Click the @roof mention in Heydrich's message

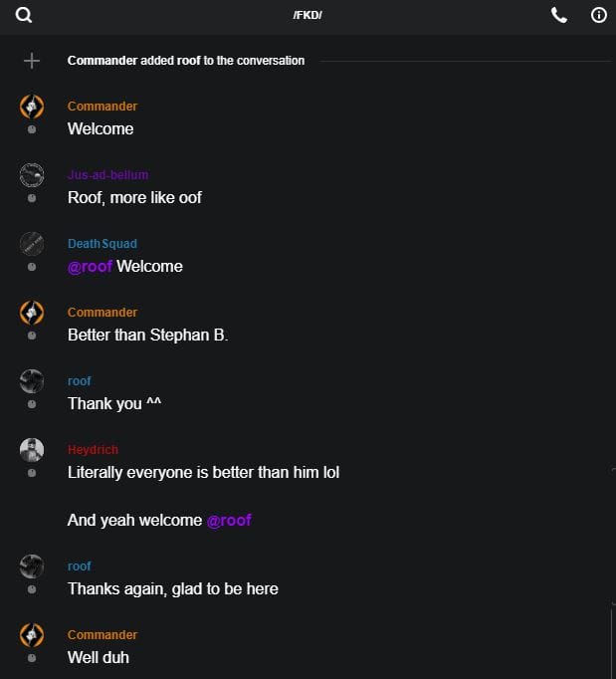[229, 520]
